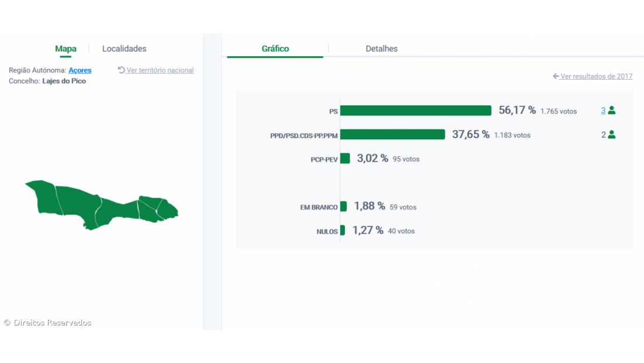The height and width of the screenshot is (363, 644).
Task: Open the Localidades tab
Action: [124, 49]
